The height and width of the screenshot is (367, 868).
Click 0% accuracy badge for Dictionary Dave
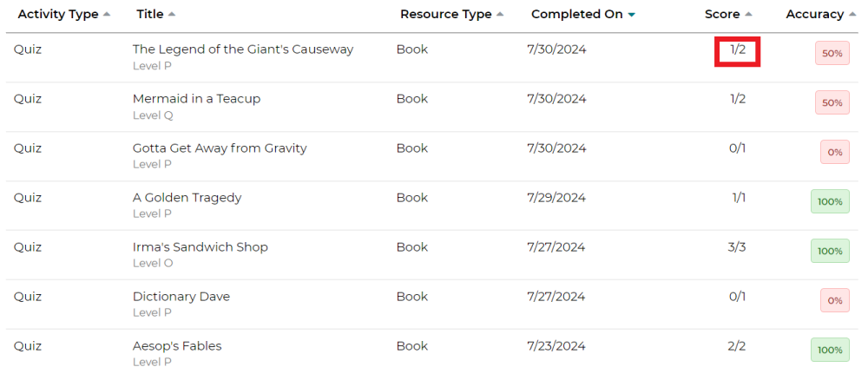point(835,300)
